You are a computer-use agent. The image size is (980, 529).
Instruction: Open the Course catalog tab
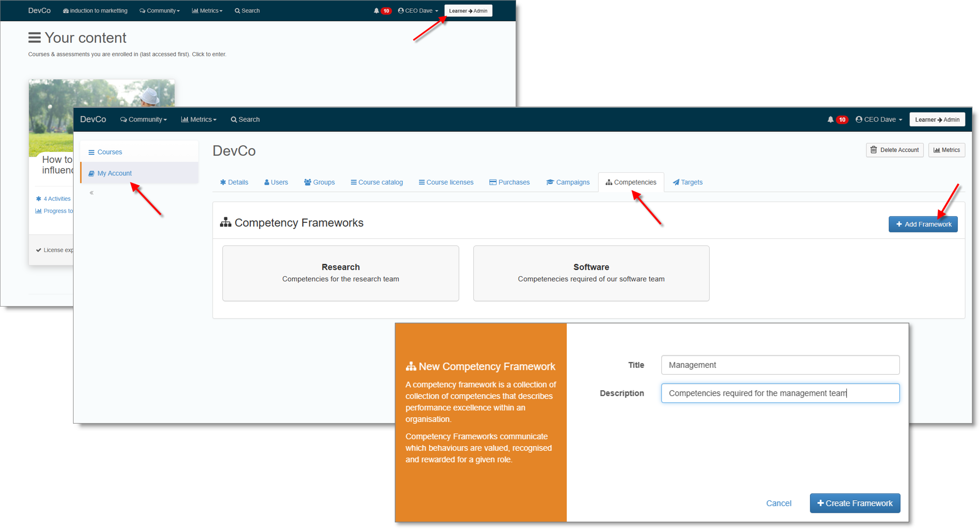click(x=377, y=182)
